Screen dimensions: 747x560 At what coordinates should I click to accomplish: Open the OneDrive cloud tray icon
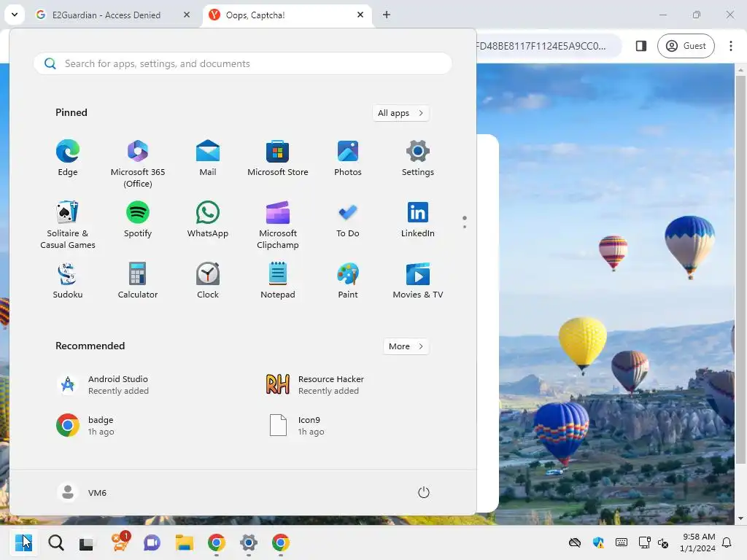(575, 542)
